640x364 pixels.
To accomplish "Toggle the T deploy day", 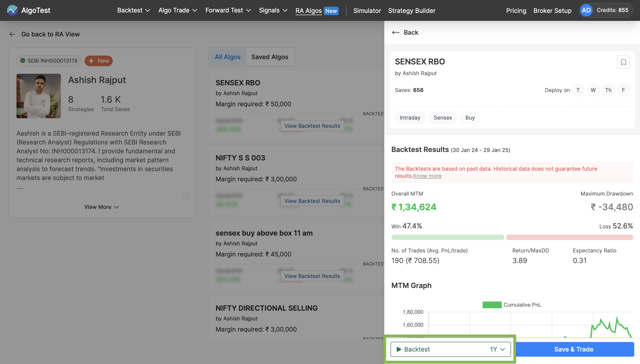I will (578, 90).
